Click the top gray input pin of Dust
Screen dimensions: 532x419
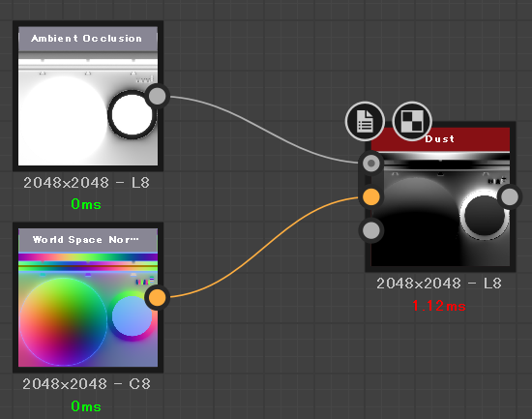coord(371,164)
